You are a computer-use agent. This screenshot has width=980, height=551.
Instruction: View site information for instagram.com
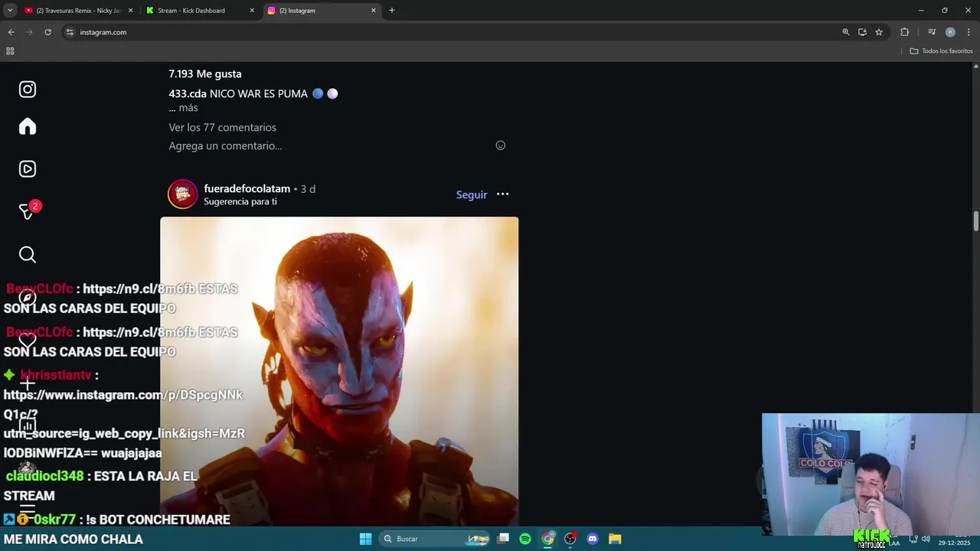[70, 32]
